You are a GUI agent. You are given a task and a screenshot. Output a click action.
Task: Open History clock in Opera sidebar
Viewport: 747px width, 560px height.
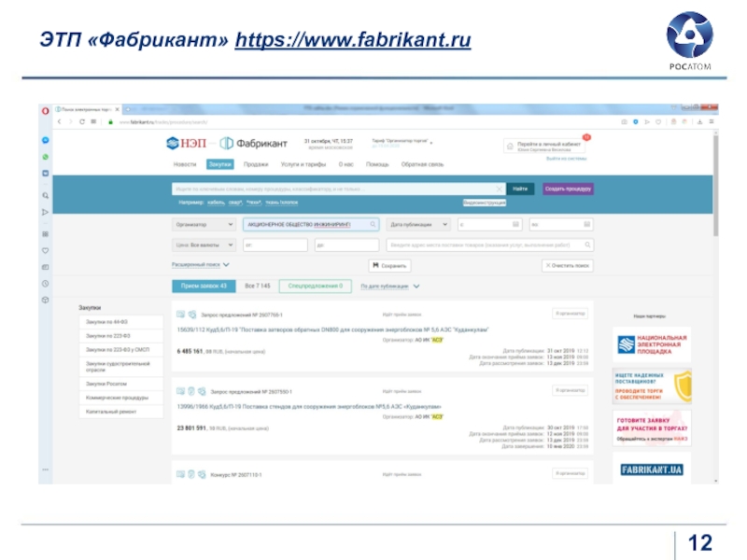pos(45,284)
